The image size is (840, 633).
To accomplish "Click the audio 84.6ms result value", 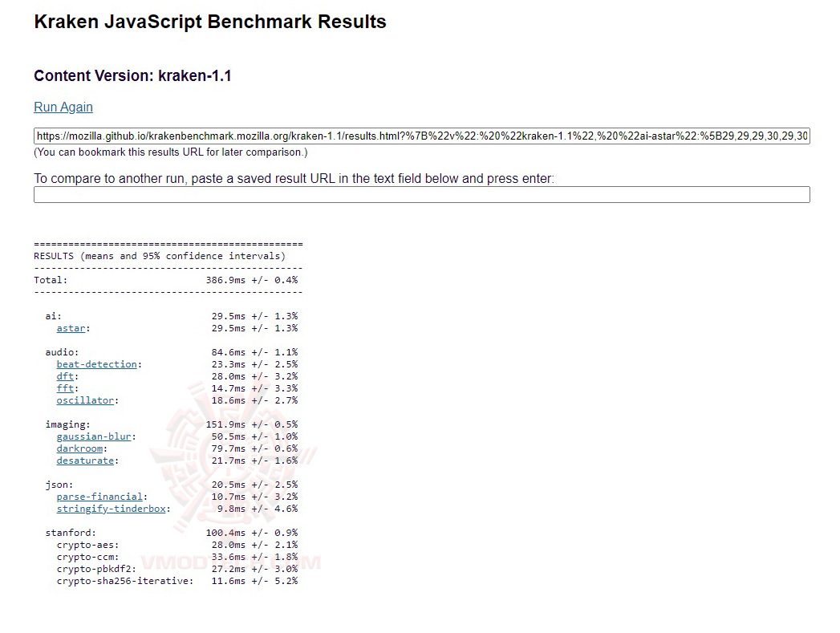I will (x=229, y=352).
